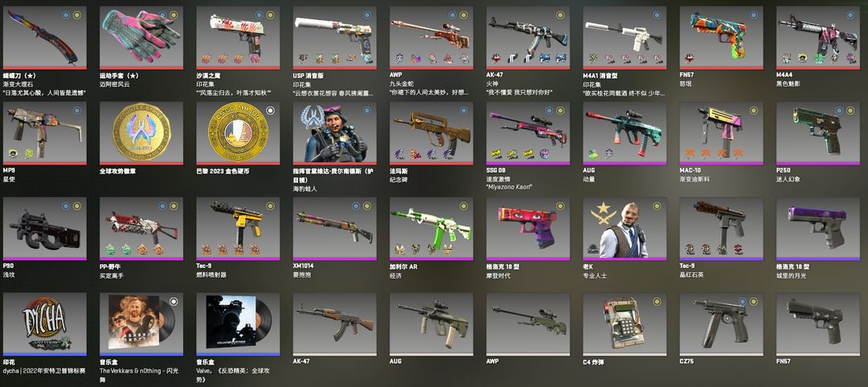Click the blue CT icon on 指挥官黛维达 agent tile
868x387 pixels.
366,111
